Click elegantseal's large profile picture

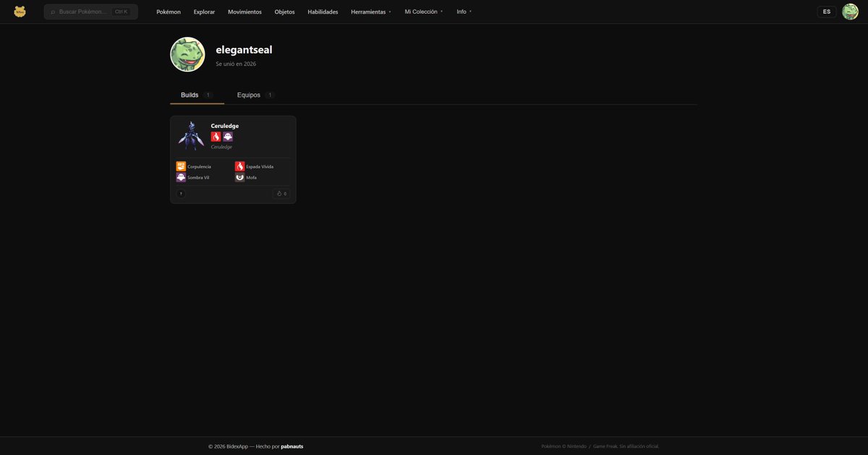(x=188, y=55)
